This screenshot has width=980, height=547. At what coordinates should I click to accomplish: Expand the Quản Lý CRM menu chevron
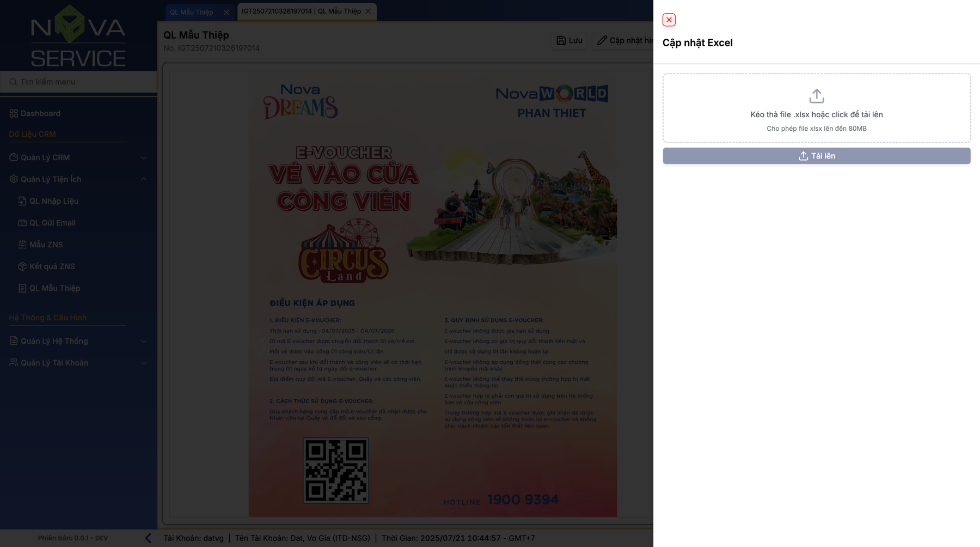[144, 158]
